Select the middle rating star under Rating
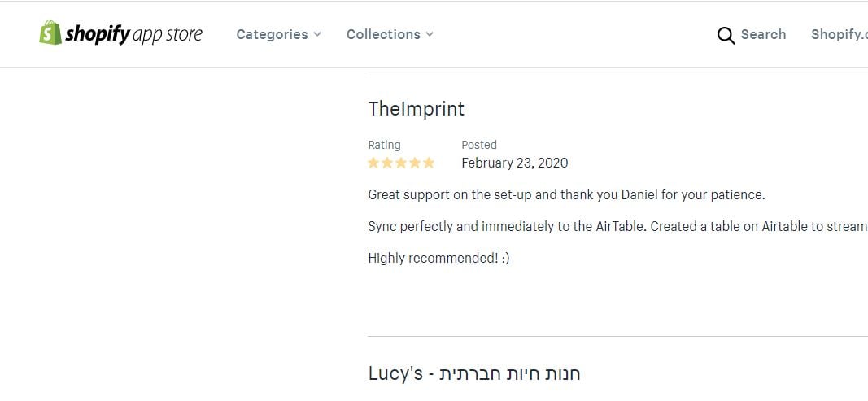The width and height of the screenshot is (868, 401). (401, 163)
